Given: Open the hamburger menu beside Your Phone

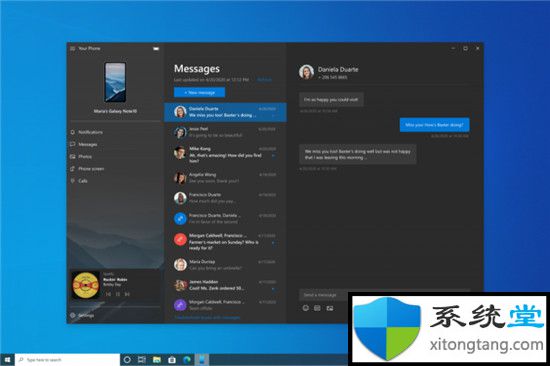Looking at the screenshot, I should (x=73, y=48).
